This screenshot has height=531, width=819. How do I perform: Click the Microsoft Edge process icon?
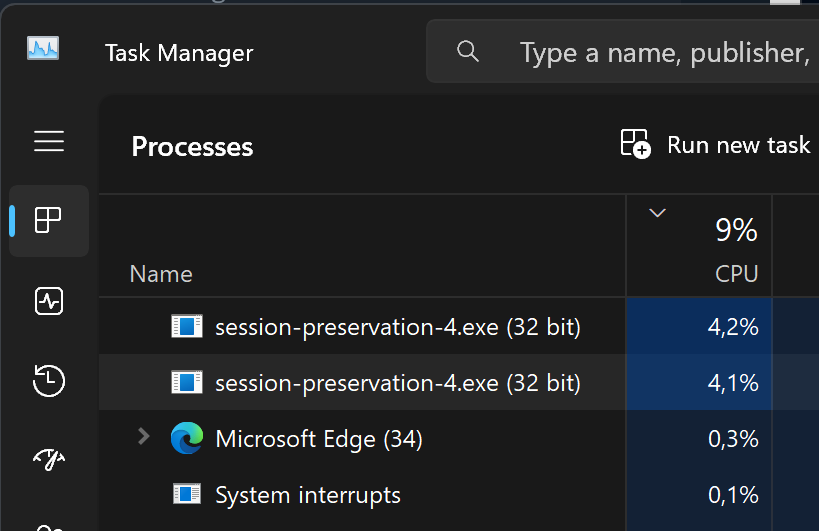point(187,438)
